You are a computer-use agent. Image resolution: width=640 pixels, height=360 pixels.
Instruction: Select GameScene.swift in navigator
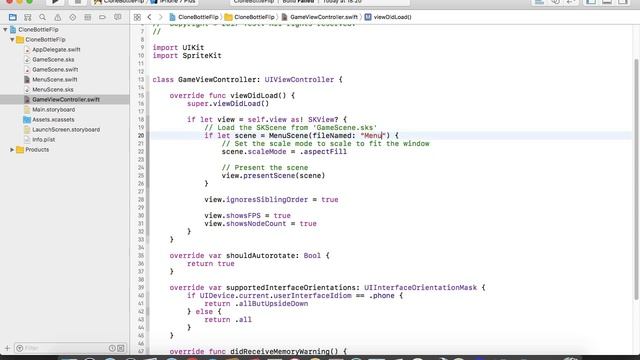(x=55, y=70)
